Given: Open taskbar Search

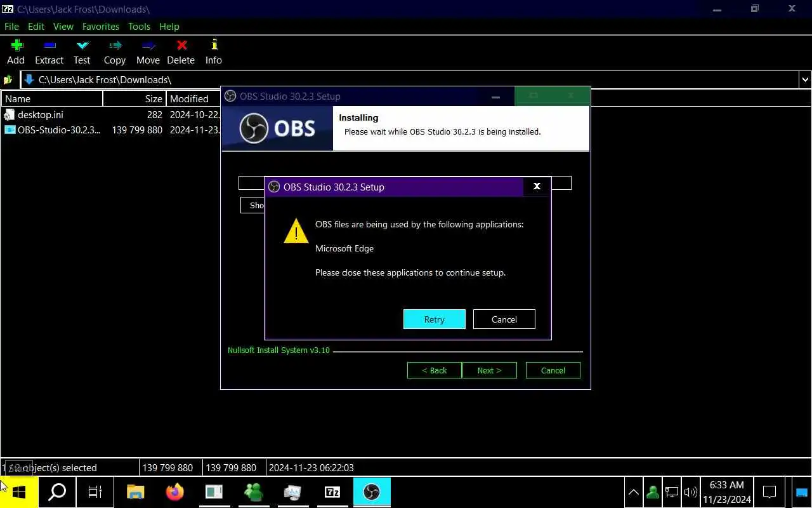Looking at the screenshot, I should pos(58,492).
